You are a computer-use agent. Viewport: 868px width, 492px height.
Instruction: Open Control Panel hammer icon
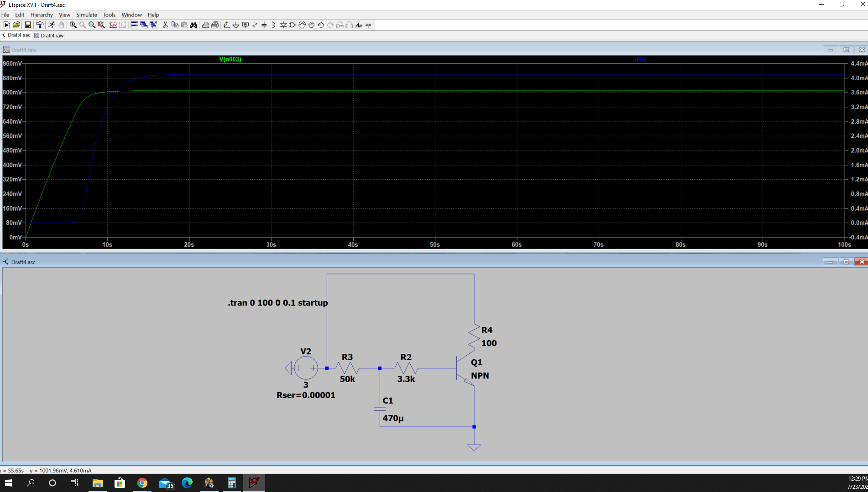(40, 25)
